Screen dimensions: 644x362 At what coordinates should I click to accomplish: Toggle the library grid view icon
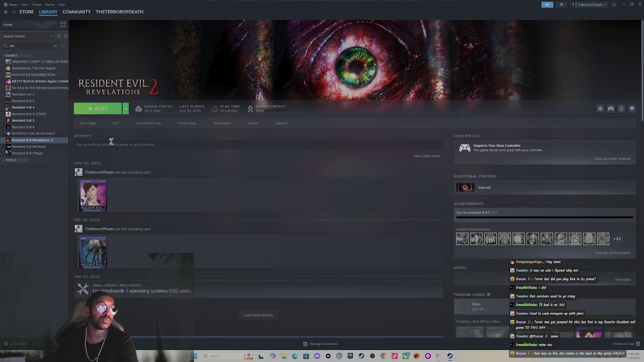pyautogui.click(x=63, y=24)
